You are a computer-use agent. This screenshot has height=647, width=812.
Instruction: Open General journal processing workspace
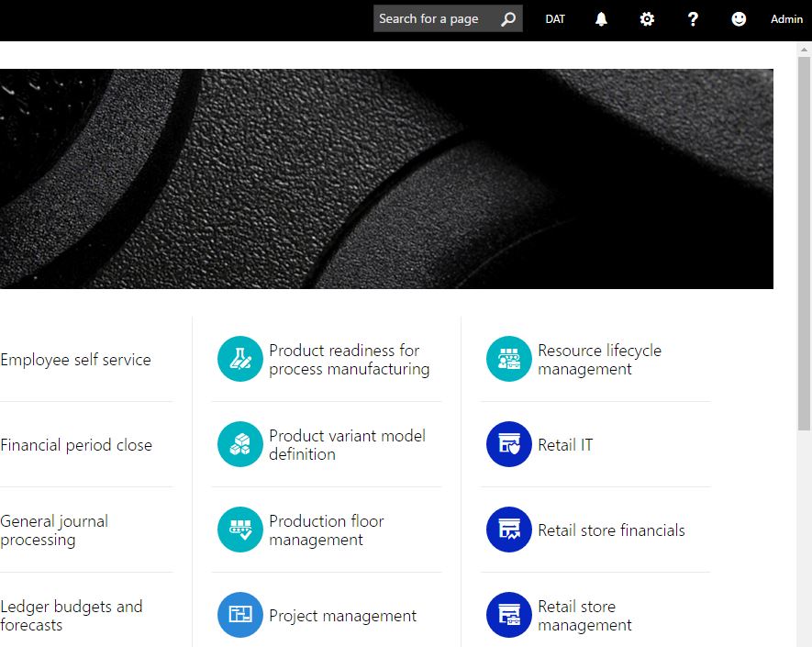[55, 530]
